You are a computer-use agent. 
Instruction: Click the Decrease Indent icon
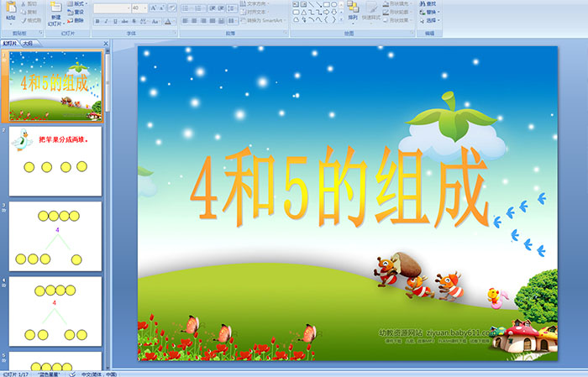[213, 8]
